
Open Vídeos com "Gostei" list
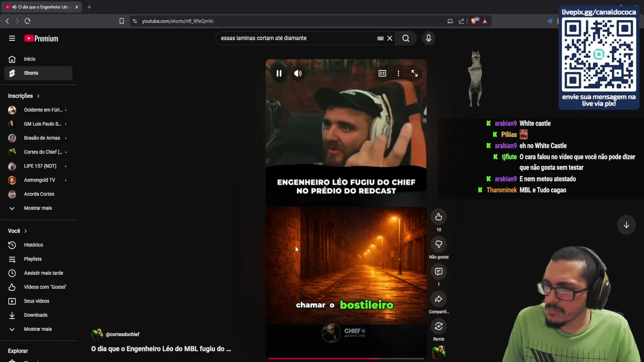pyautogui.click(x=39, y=287)
